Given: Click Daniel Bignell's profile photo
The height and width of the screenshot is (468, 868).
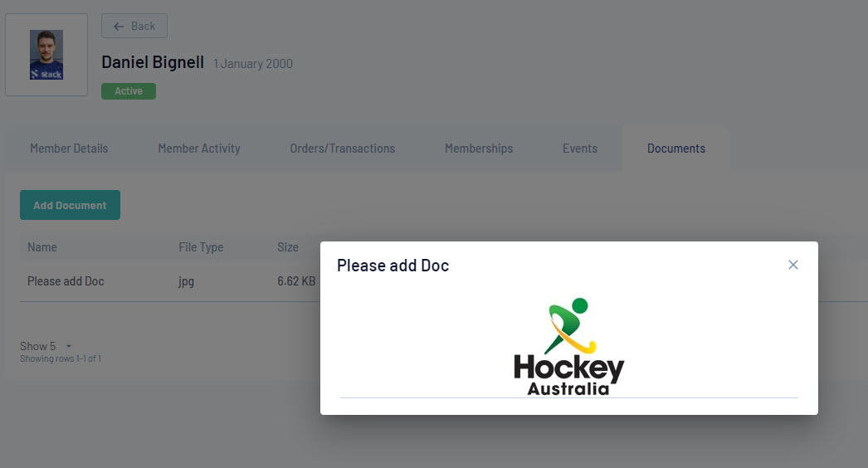Looking at the screenshot, I should pos(46,55).
